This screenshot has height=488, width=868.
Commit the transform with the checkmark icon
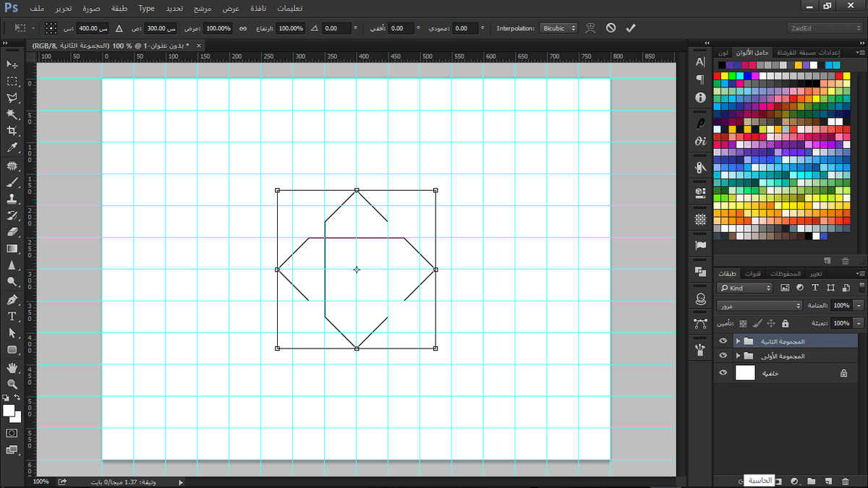click(x=630, y=28)
